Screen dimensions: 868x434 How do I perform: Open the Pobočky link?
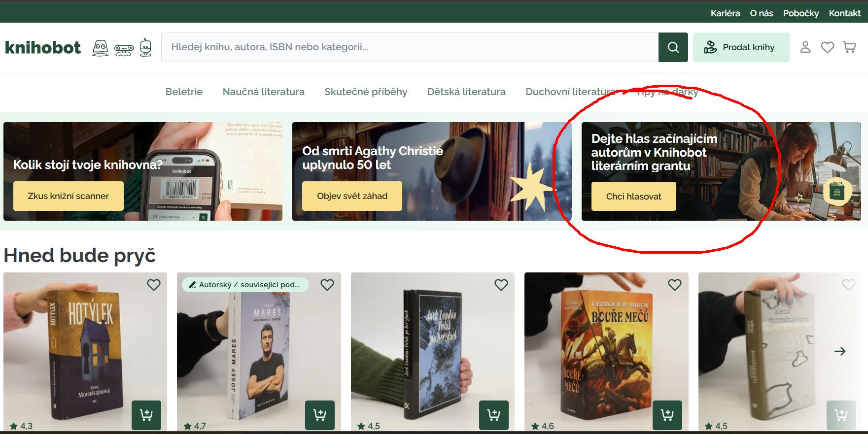801,13
